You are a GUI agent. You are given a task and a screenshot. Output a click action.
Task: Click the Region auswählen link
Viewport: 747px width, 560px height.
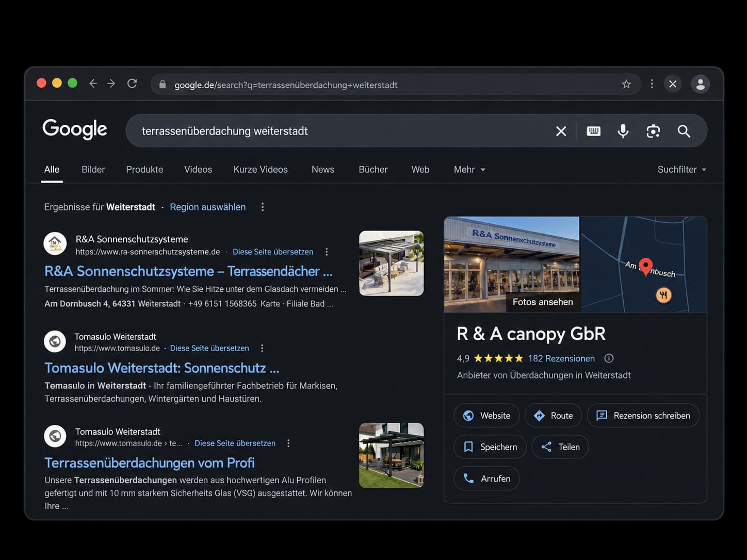pos(208,207)
